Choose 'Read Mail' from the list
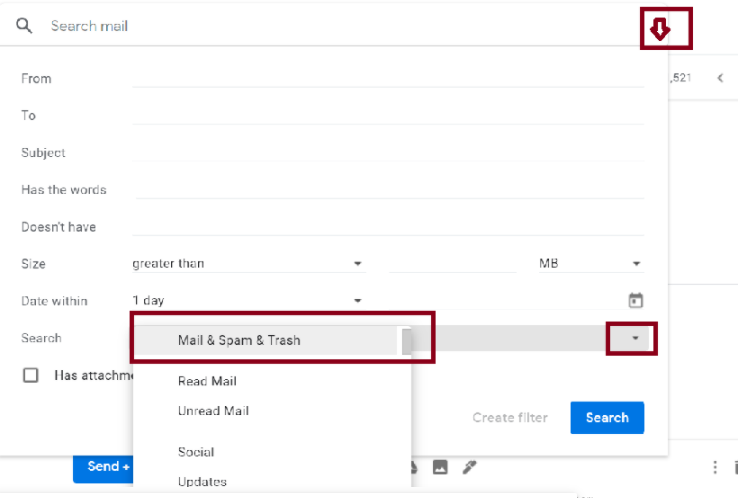754x498 pixels. click(x=207, y=381)
